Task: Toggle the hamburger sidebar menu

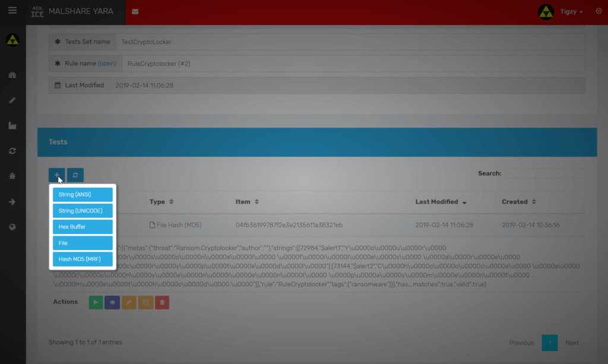Action: (x=12, y=11)
